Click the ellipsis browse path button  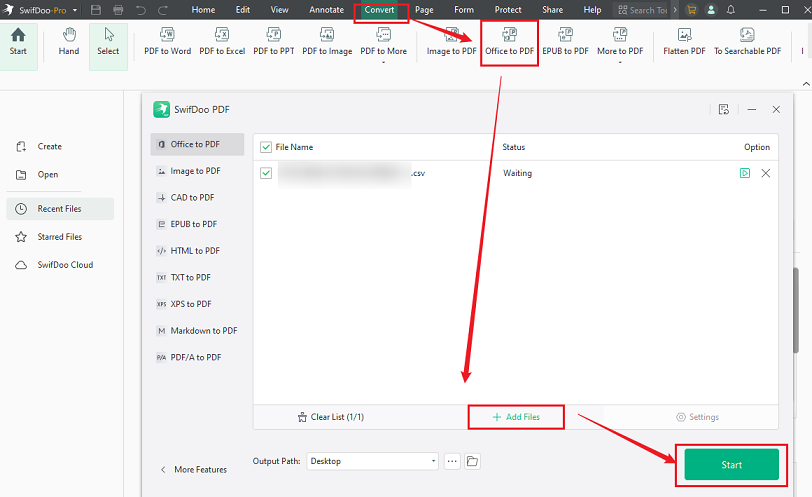(x=452, y=461)
